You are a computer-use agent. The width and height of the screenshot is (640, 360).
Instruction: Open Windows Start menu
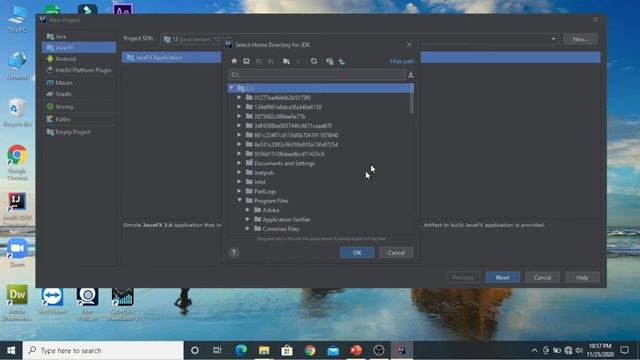click(x=11, y=350)
